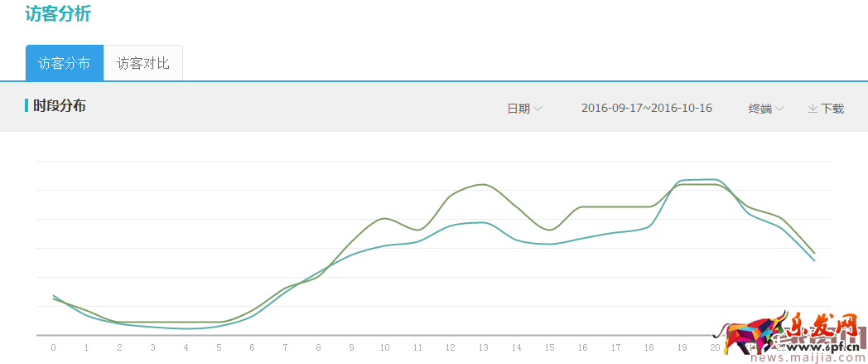The height and width of the screenshot is (364, 868).
Task: Click the date range 2016-09-17~2016-10-16
Action: [x=646, y=109]
